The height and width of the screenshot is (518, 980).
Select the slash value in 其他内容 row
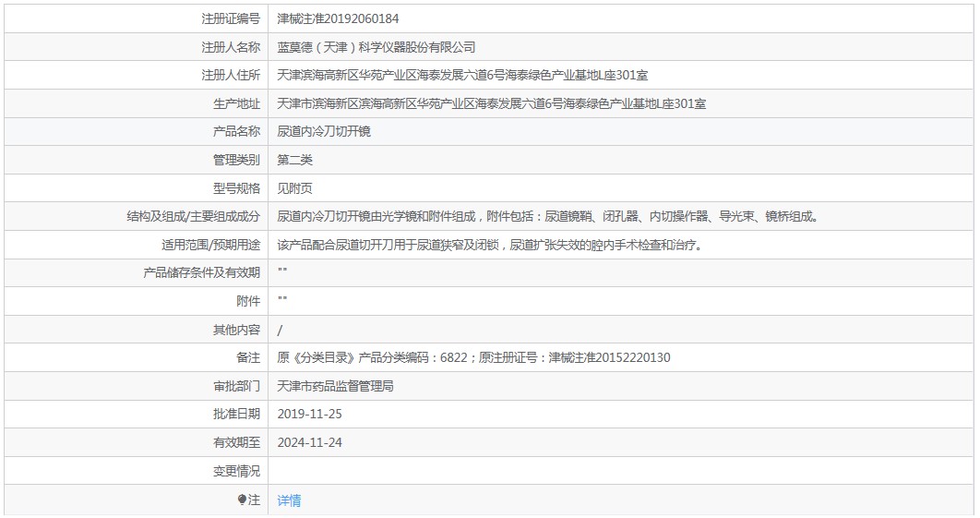point(280,331)
